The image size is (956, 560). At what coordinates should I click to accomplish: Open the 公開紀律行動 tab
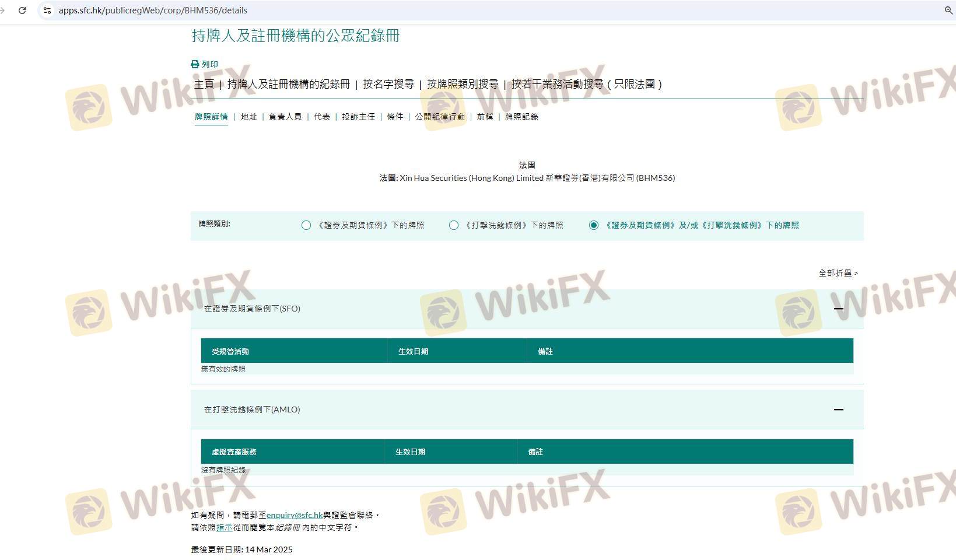(440, 117)
